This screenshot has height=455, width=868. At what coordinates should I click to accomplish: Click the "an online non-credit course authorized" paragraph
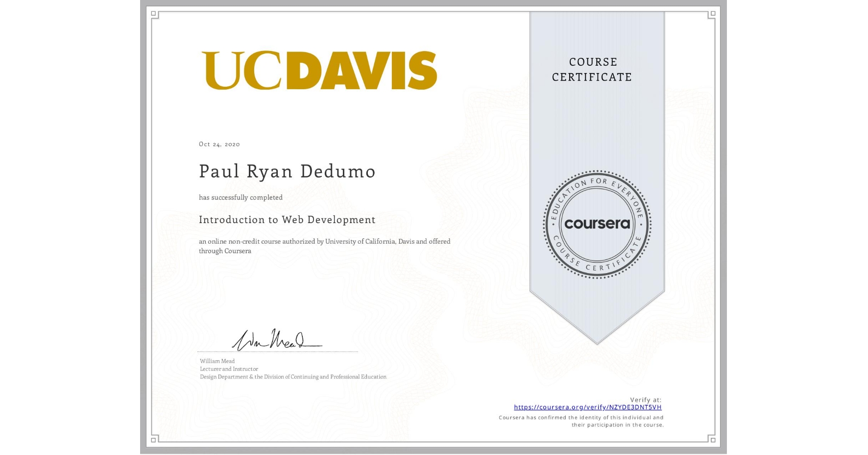point(324,246)
